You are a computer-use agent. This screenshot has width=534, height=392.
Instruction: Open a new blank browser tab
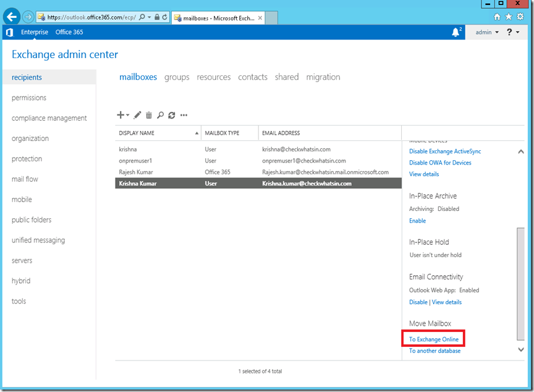pyautogui.click(x=271, y=18)
